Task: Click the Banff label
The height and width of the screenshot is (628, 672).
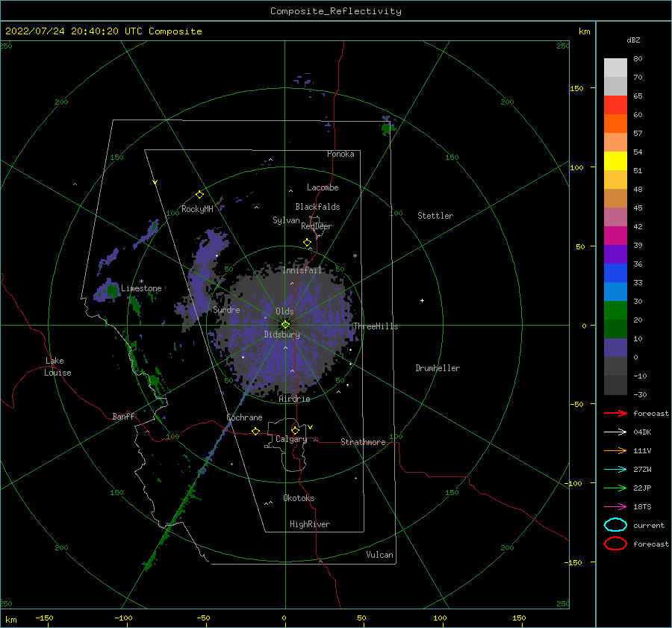Action: click(123, 416)
